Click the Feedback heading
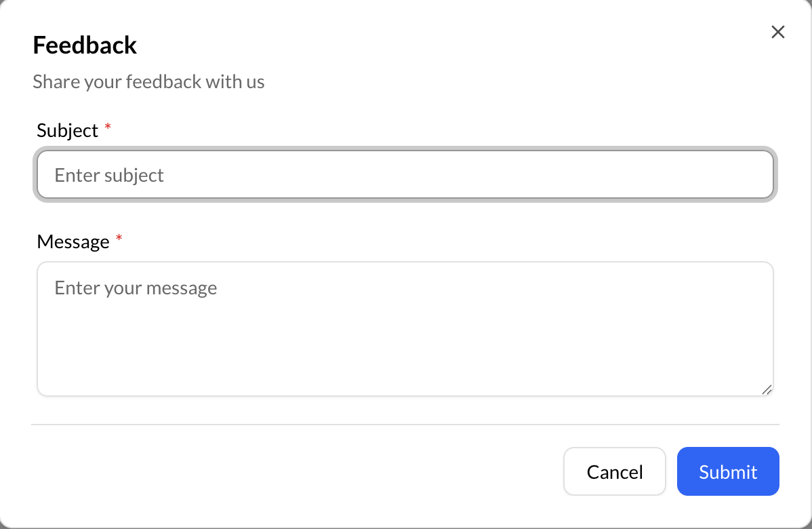 click(x=84, y=45)
